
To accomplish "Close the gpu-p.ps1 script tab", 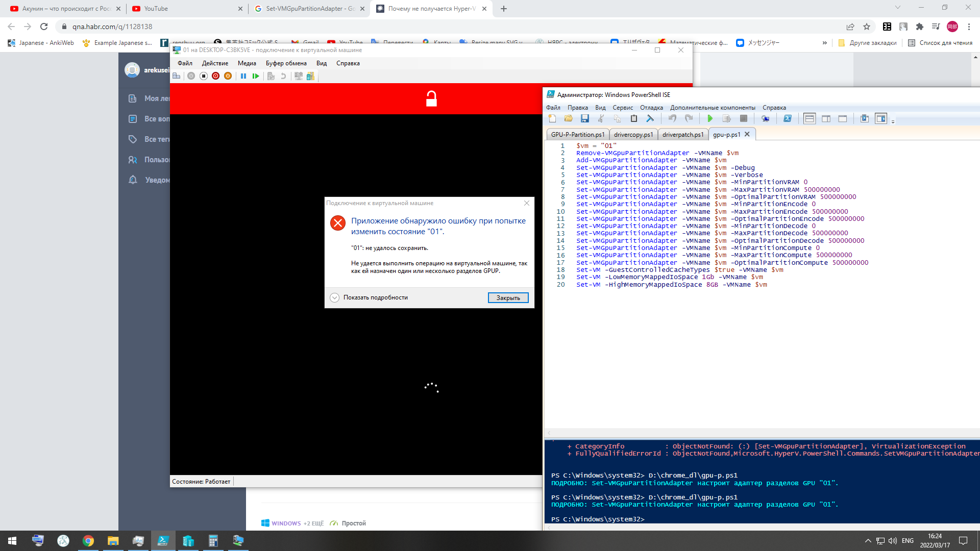I will tap(747, 134).
